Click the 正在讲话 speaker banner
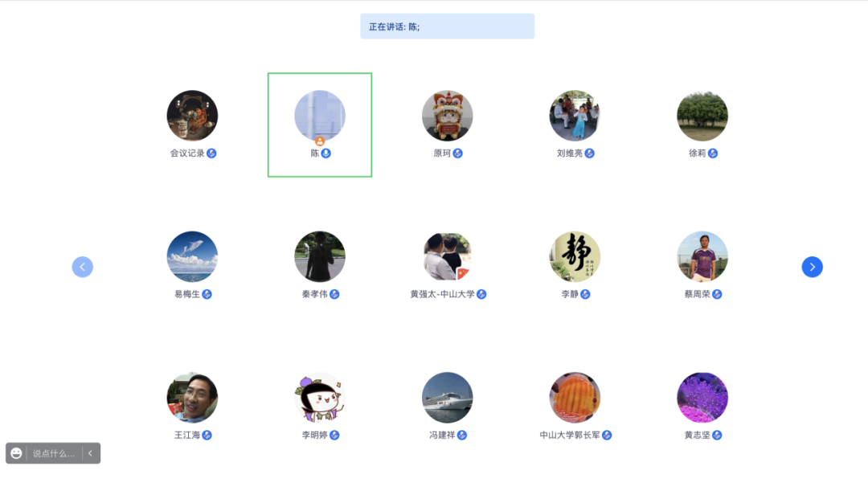This screenshot has height=495, width=868. click(x=447, y=27)
